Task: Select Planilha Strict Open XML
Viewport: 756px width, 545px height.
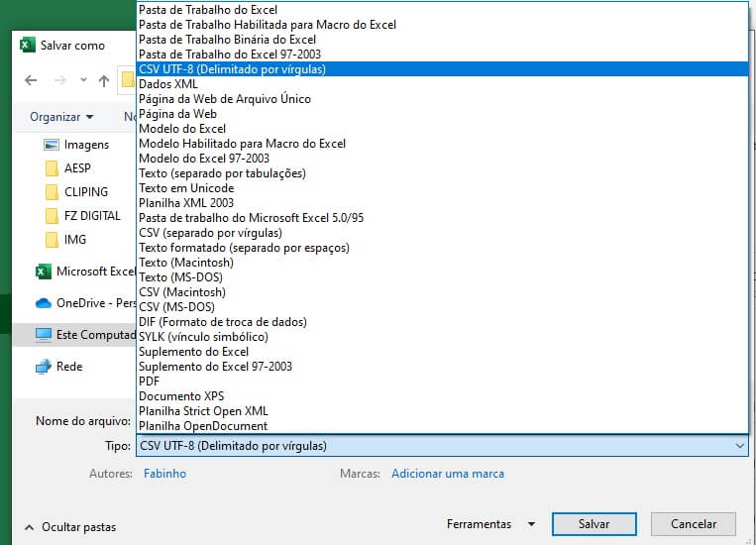Action: [442, 411]
